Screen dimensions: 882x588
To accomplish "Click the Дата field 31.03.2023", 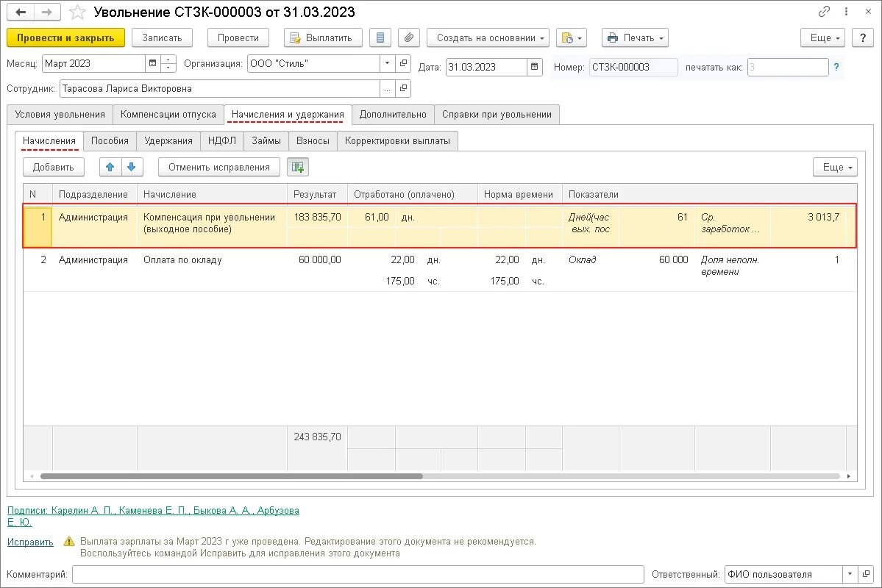I will coord(486,67).
